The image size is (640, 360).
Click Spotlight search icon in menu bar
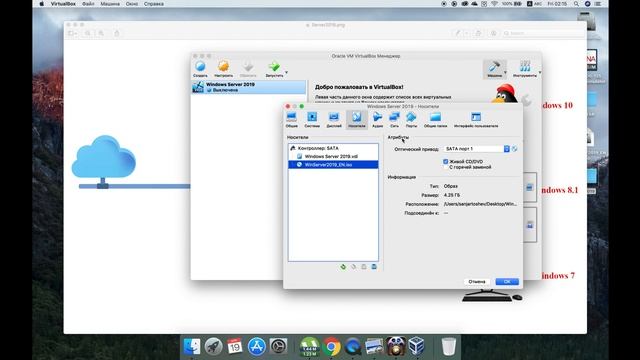click(x=576, y=4)
